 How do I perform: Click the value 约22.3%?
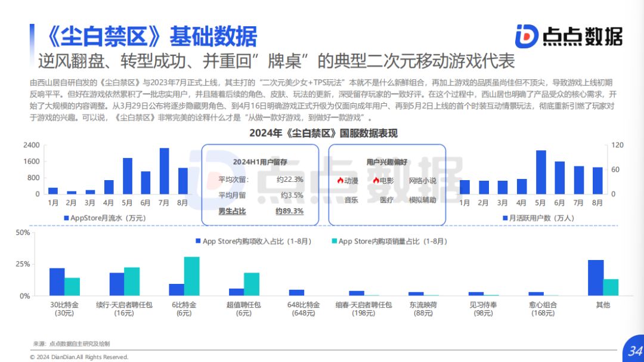pyautogui.click(x=290, y=180)
